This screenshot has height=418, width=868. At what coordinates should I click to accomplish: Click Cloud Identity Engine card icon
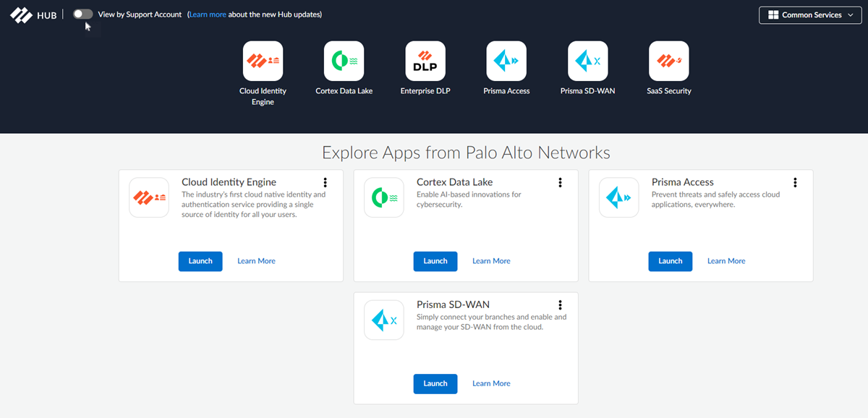[x=149, y=197]
